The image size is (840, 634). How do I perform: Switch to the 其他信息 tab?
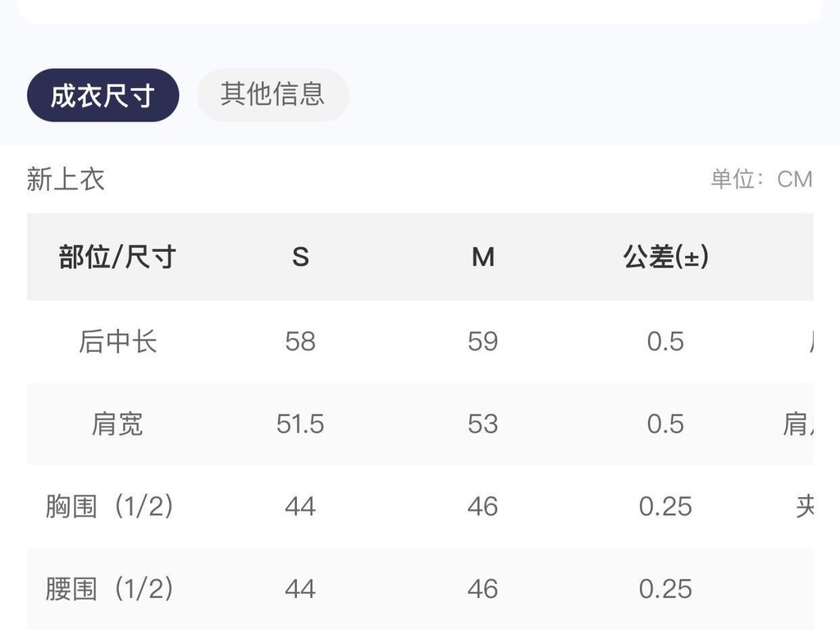click(272, 95)
